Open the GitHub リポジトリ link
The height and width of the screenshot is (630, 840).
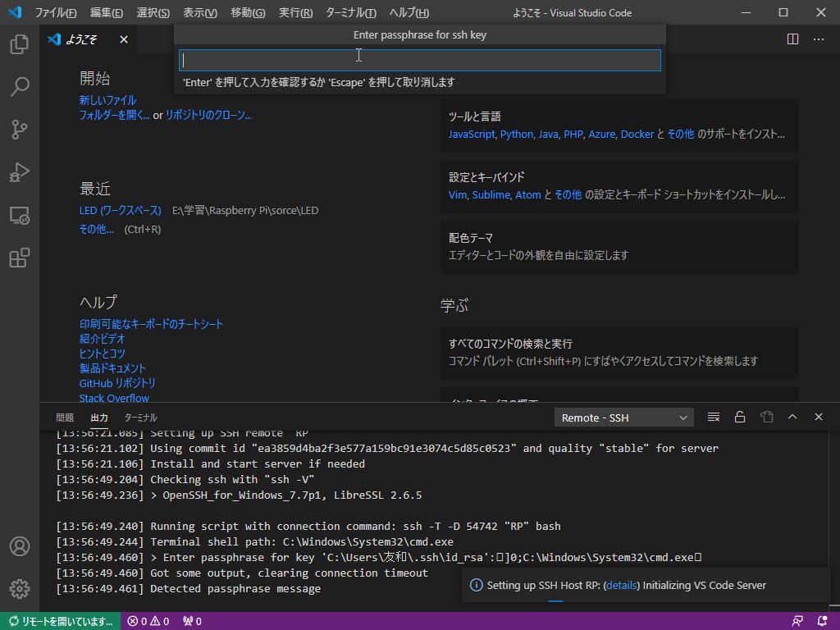click(117, 383)
